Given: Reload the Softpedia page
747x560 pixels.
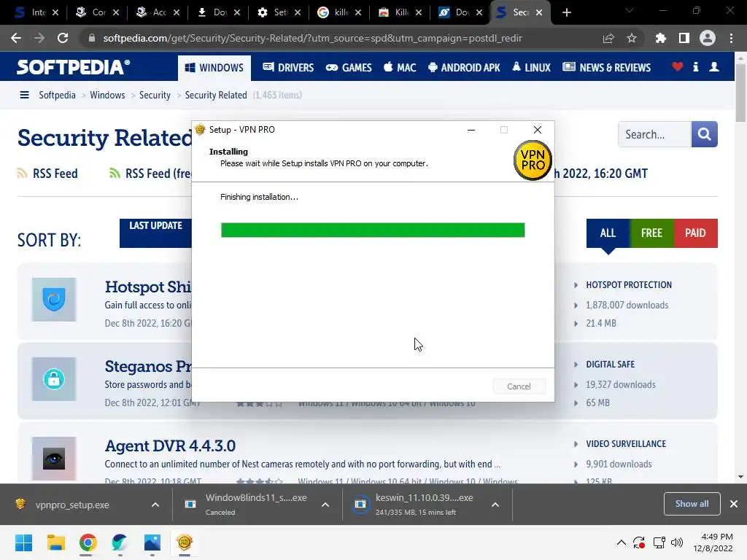Looking at the screenshot, I should (x=63, y=38).
